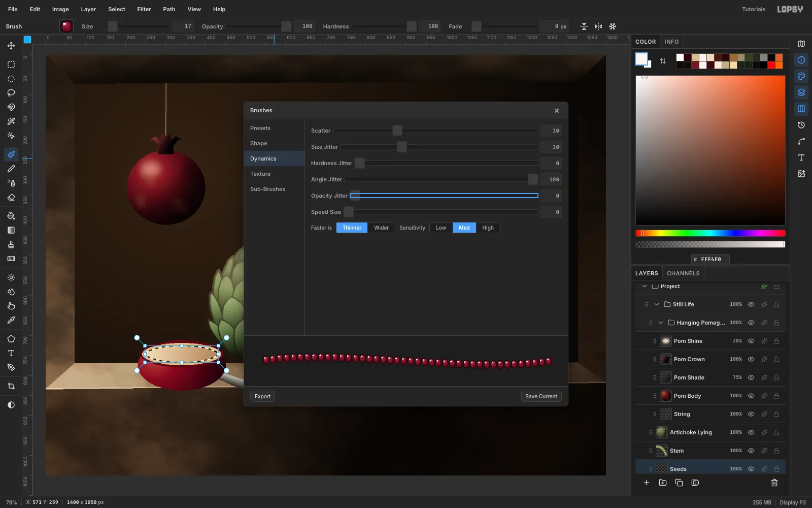
Task: Select the Gradient tool
Action: pos(11,230)
